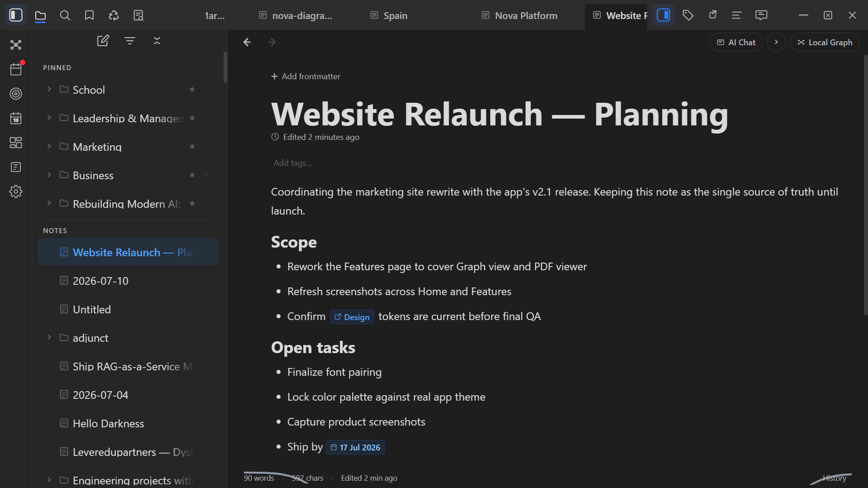
Task: Click the editor vertical scrollbar
Action: click(x=866, y=184)
